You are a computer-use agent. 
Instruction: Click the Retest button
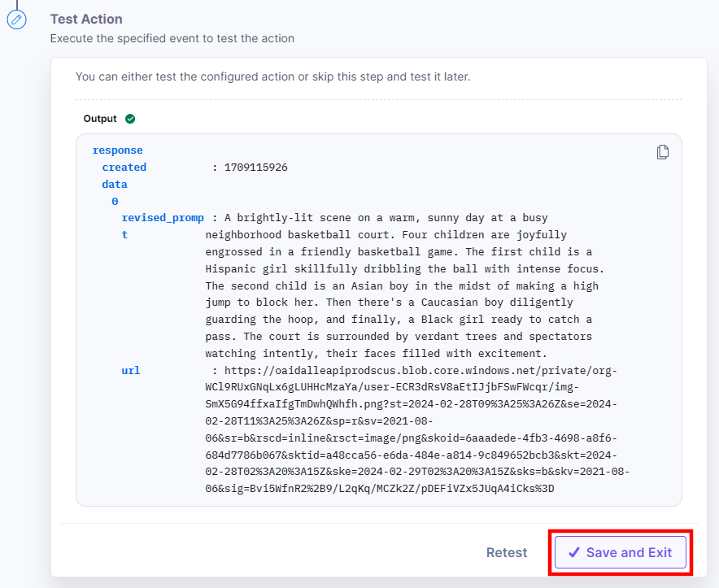click(507, 552)
